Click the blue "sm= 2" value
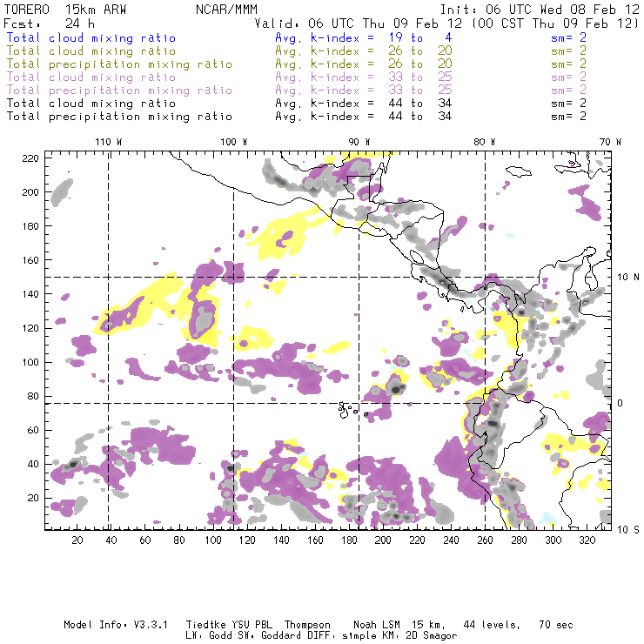Screen dimensions: 644x644 [568, 37]
